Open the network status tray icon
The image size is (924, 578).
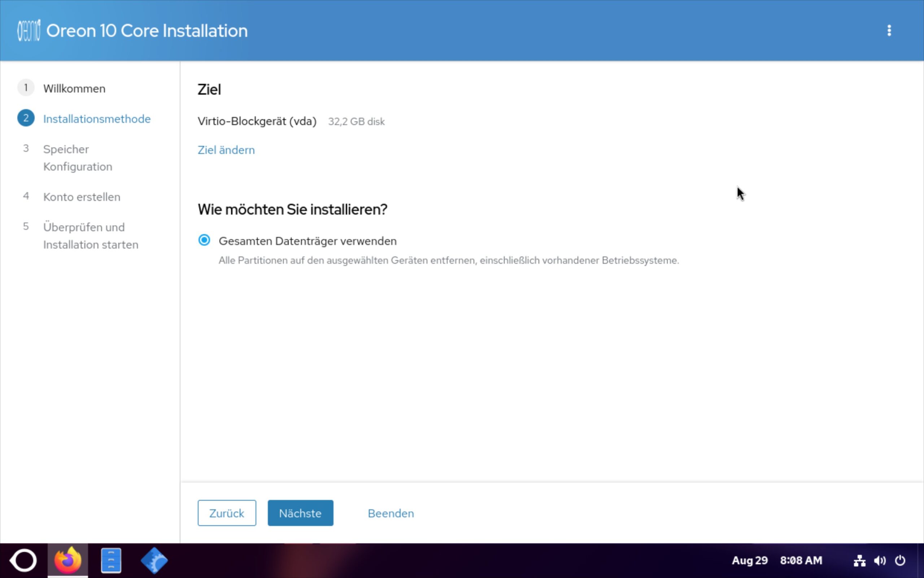click(859, 561)
